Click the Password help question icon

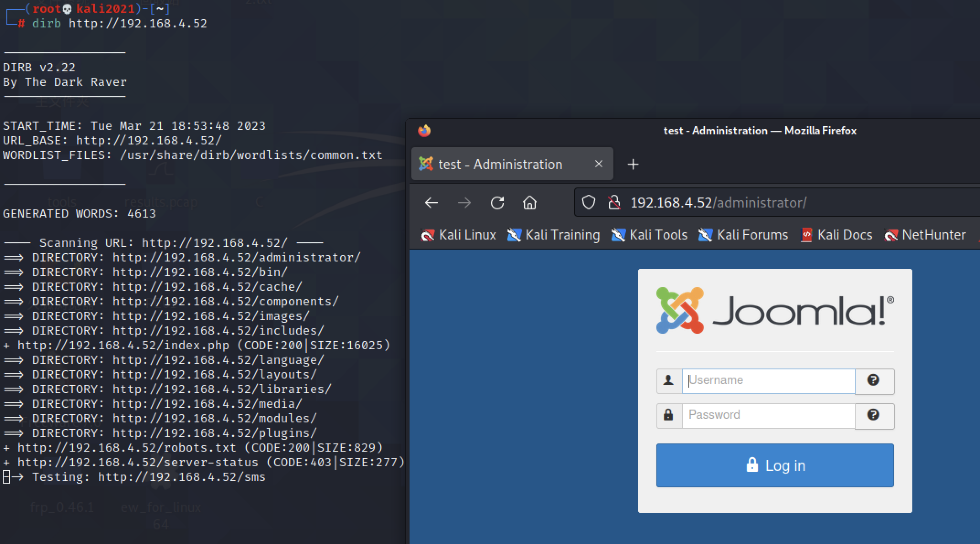(873, 415)
